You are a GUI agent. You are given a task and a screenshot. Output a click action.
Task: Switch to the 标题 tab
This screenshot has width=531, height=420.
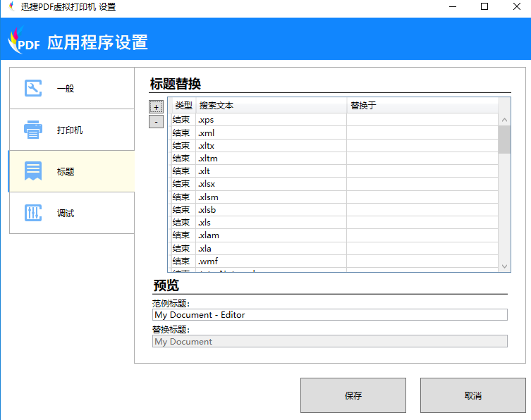point(72,171)
